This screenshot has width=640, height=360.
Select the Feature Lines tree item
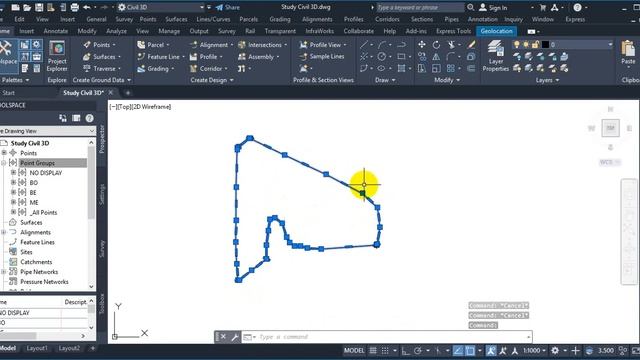[x=37, y=242]
